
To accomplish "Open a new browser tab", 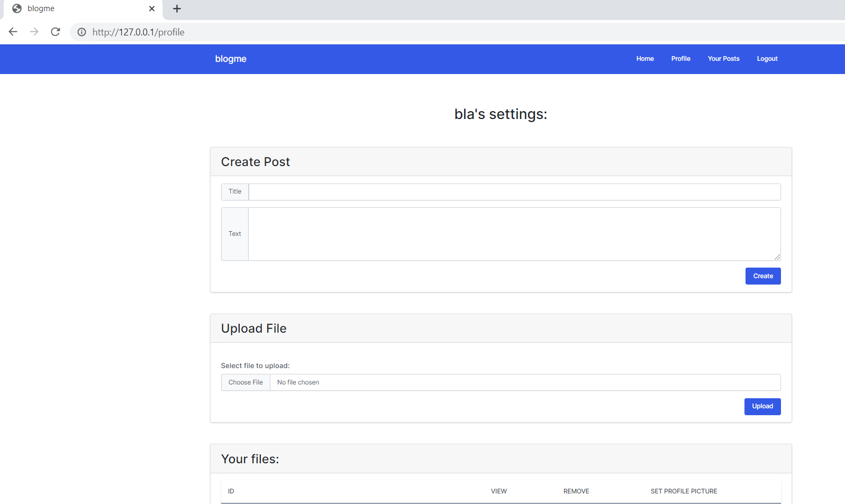I will tap(177, 8).
